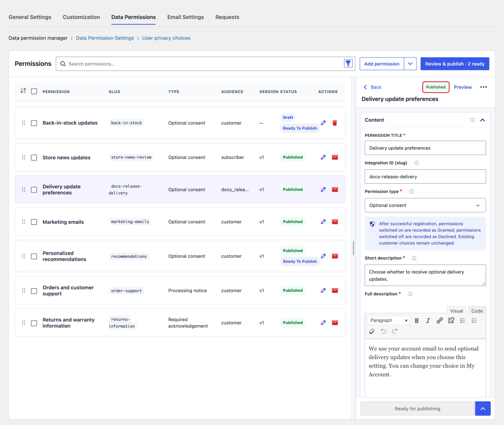The height and width of the screenshot is (425, 504).
Task: Switch editor to Code tab
Action: point(477,310)
